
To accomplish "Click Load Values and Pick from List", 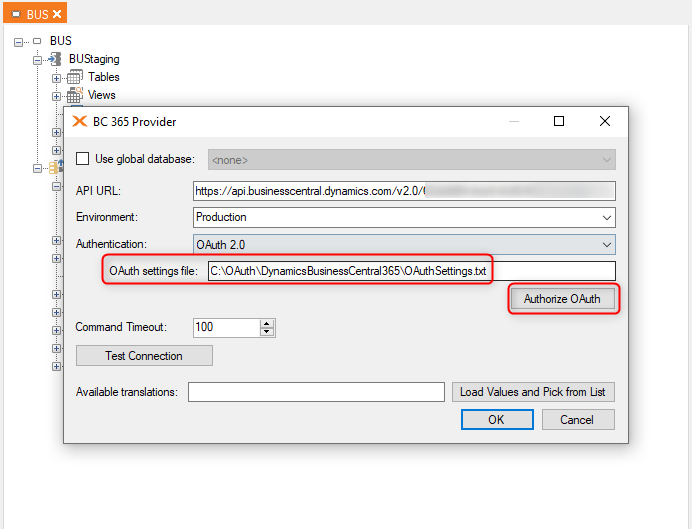I will click(533, 392).
